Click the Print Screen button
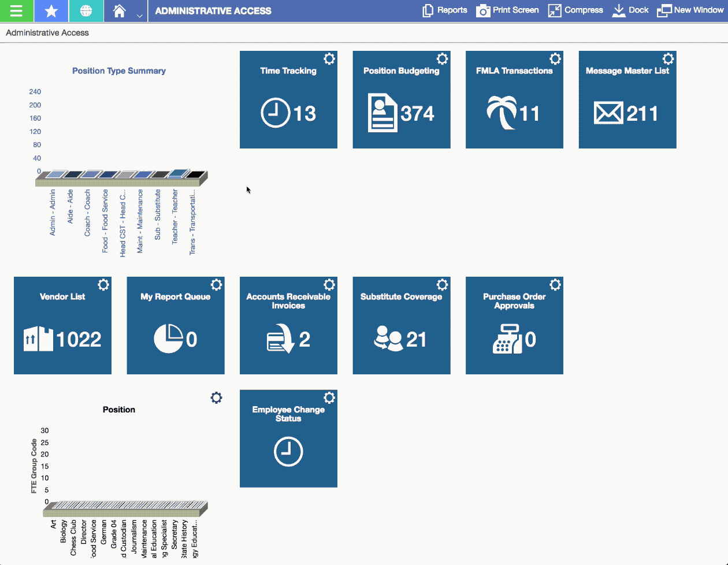 pos(507,10)
